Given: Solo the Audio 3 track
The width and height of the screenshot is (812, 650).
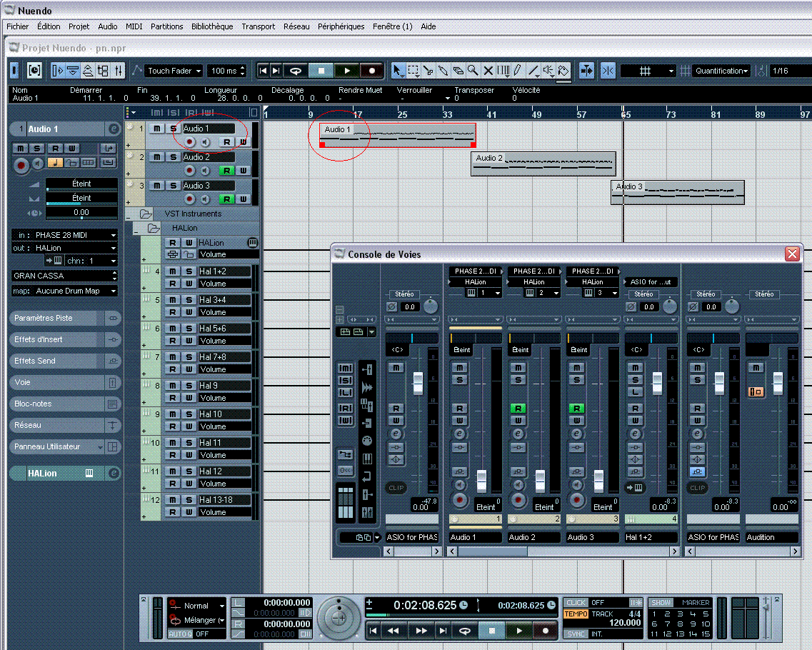Looking at the screenshot, I should (x=173, y=186).
